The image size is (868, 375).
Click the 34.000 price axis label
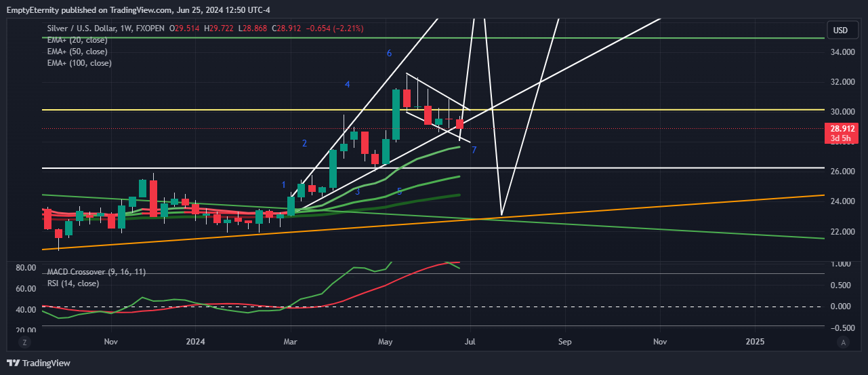coord(844,52)
